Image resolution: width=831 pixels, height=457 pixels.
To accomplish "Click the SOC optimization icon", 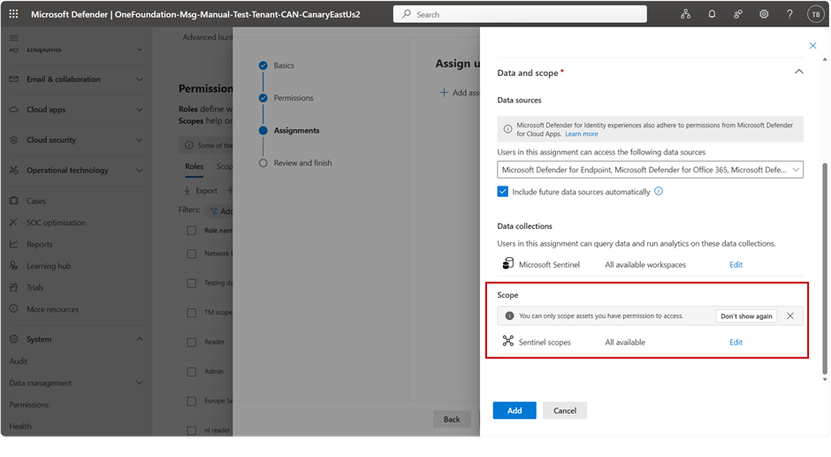I will [14, 223].
